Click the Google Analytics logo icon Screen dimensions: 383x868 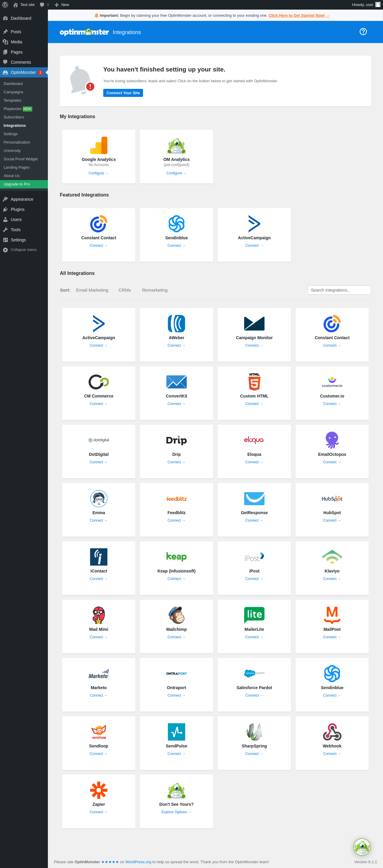click(99, 146)
